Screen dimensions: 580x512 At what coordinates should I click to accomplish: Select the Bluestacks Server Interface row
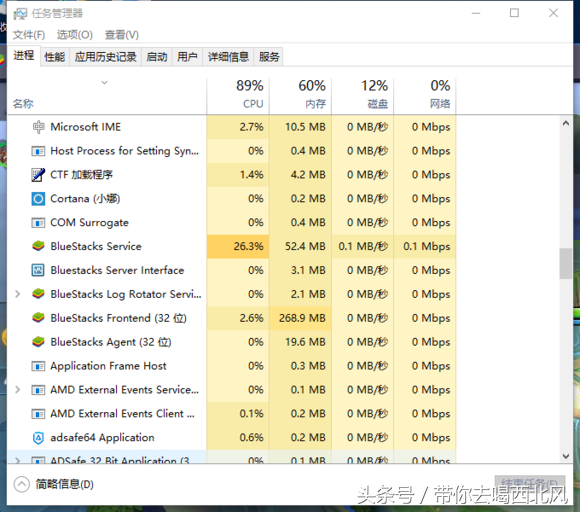coord(232,270)
